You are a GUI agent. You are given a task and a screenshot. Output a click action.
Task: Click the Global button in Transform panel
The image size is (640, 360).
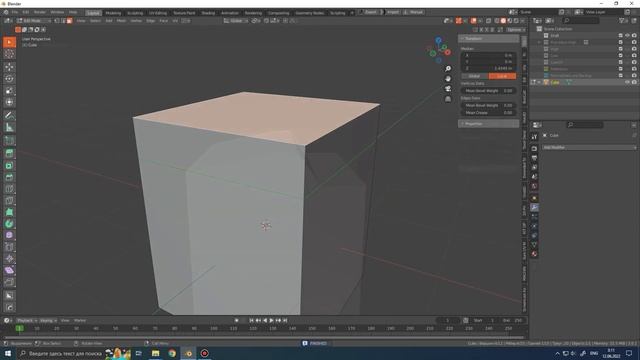click(x=475, y=76)
